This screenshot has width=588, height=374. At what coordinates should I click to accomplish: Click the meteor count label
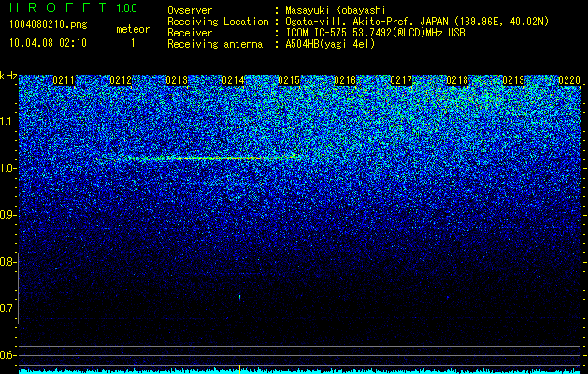(x=133, y=29)
